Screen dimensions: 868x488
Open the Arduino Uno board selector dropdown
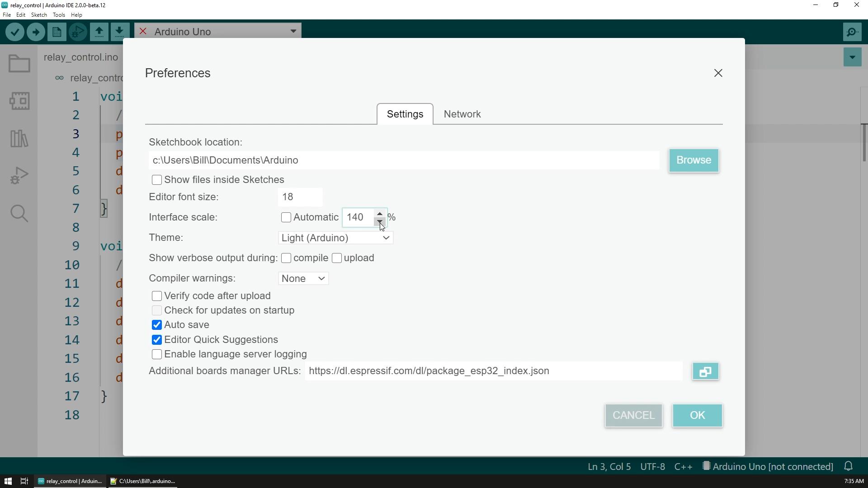tap(218, 31)
